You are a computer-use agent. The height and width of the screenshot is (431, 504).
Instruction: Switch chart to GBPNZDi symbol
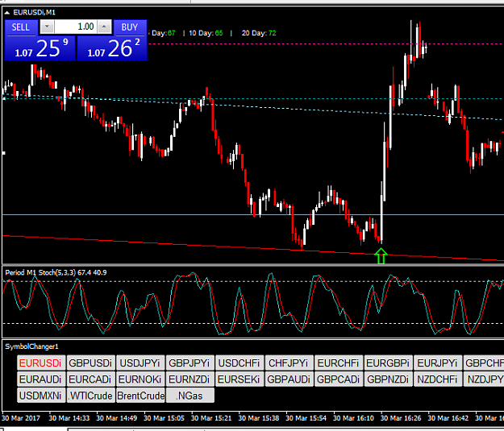click(389, 379)
